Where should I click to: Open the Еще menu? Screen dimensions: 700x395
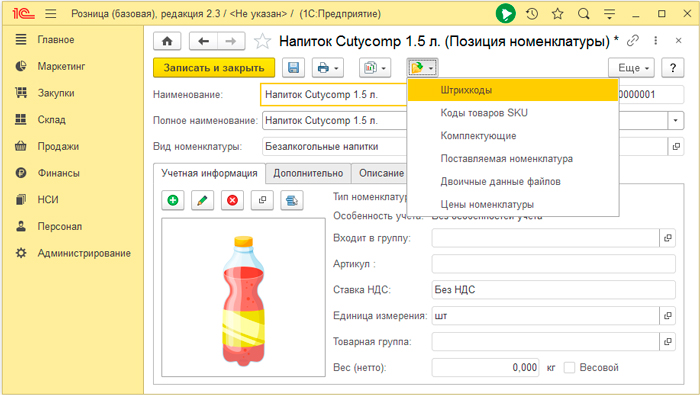[632, 68]
